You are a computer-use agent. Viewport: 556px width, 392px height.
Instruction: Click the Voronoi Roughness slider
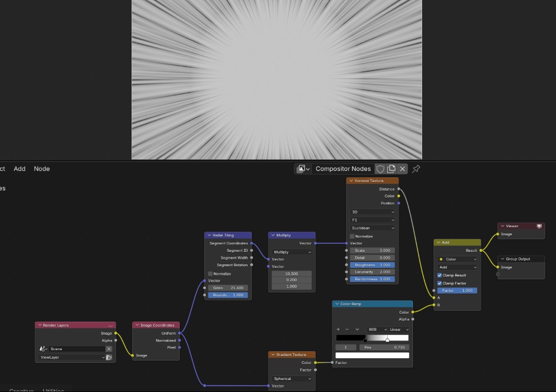point(372,265)
